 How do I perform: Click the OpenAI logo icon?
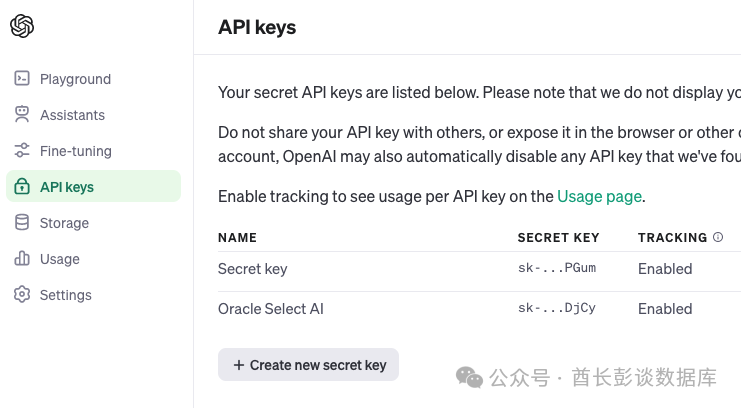(x=22, y=27)
